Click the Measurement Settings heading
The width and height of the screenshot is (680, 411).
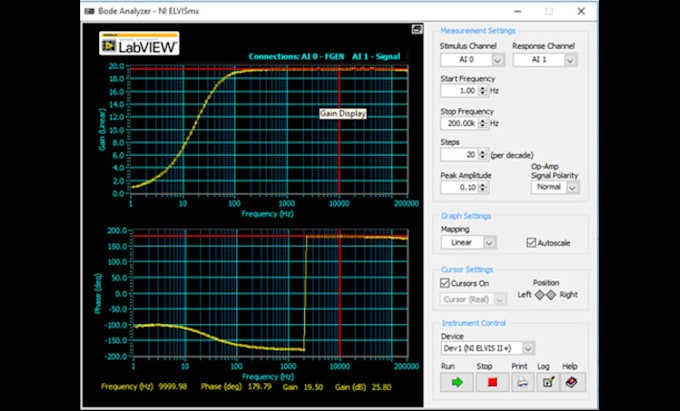point(477,31)
